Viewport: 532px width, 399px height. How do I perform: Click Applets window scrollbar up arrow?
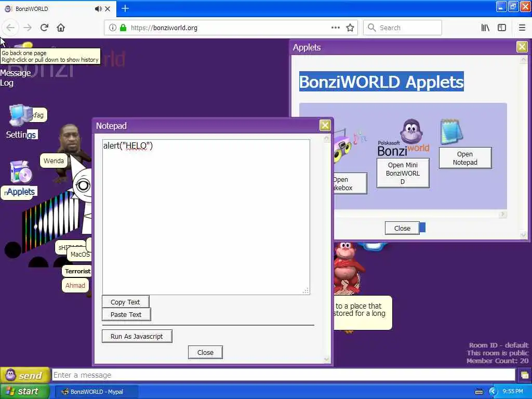pos(524,60)
